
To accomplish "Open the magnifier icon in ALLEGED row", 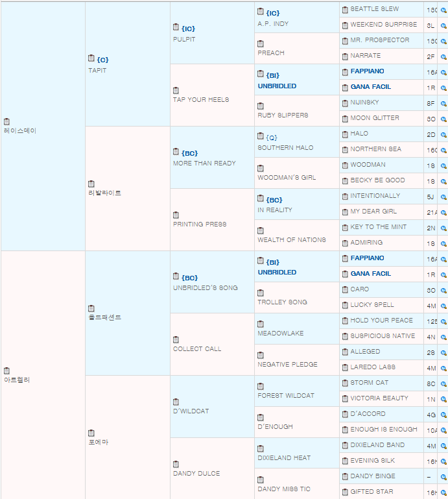I will 443,353.
